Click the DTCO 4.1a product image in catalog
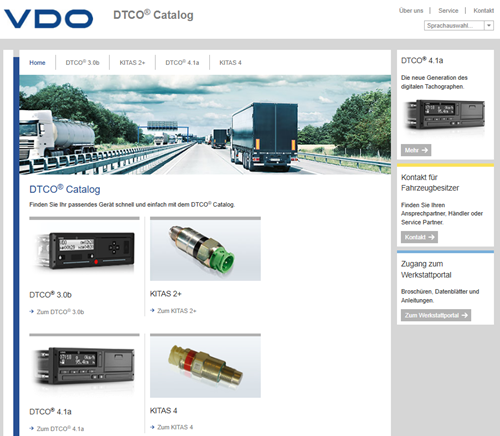 coord(84,367)
